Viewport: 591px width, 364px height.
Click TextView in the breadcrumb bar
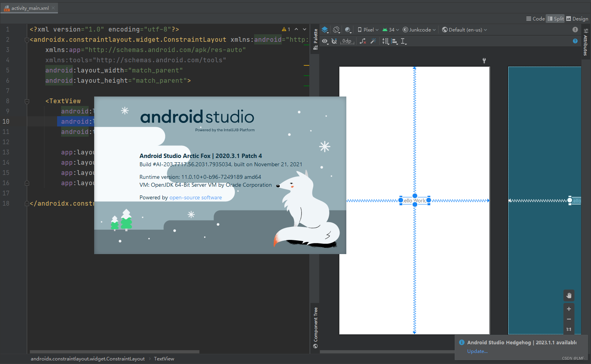pyautogui.click(x=164, y=359)
